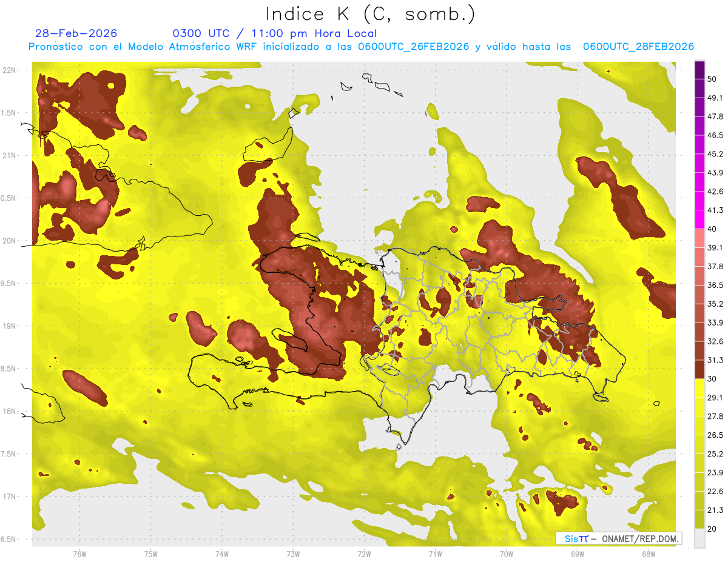Click the "68W" longitude label

pos(649,554)
